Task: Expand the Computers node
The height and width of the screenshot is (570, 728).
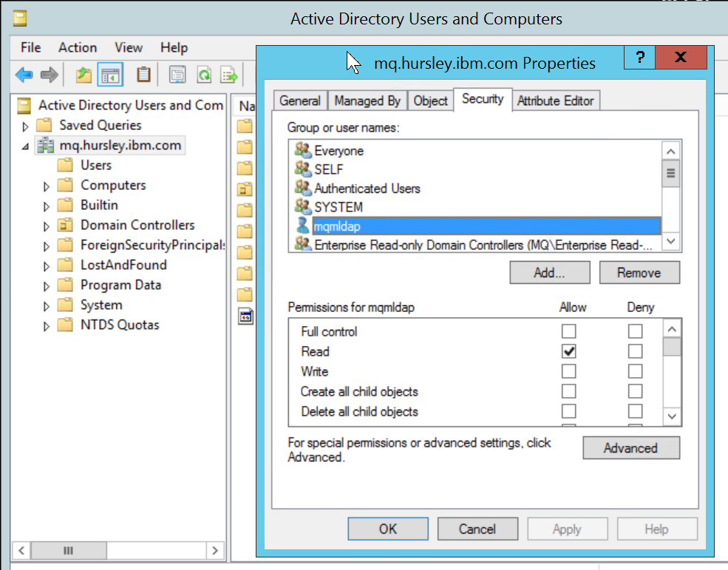Action: 46,187
